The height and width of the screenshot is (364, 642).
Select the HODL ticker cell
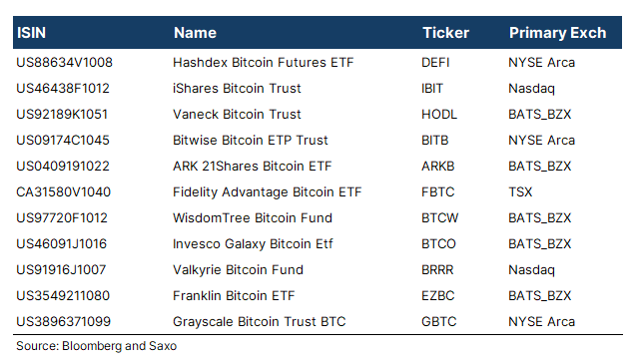[x=439, y=114]
